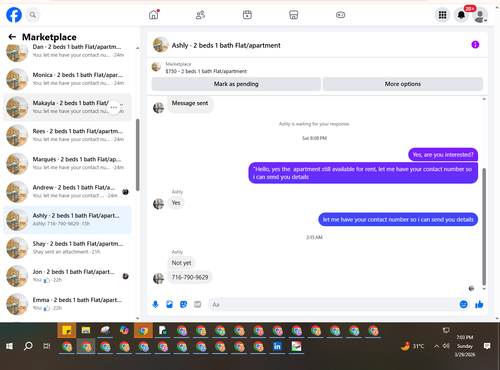
Task: Open the Windows notification center icon
Action: point(487,346)
